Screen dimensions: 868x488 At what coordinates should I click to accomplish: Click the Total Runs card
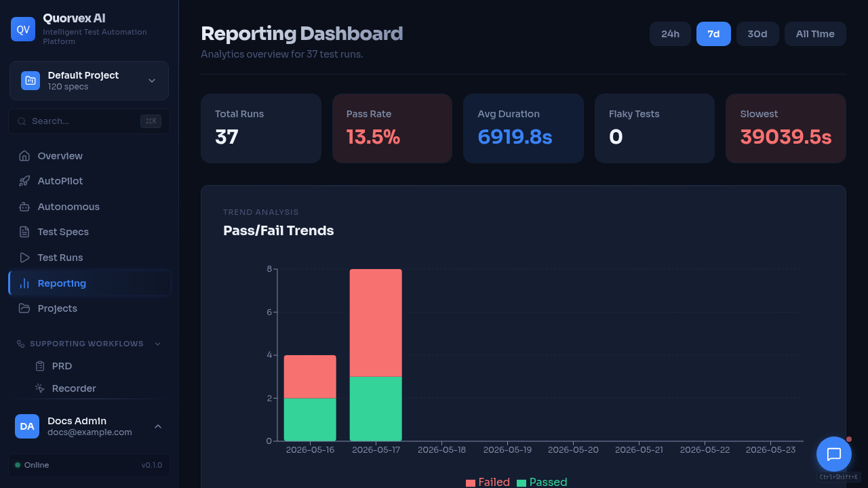point(261,128)
